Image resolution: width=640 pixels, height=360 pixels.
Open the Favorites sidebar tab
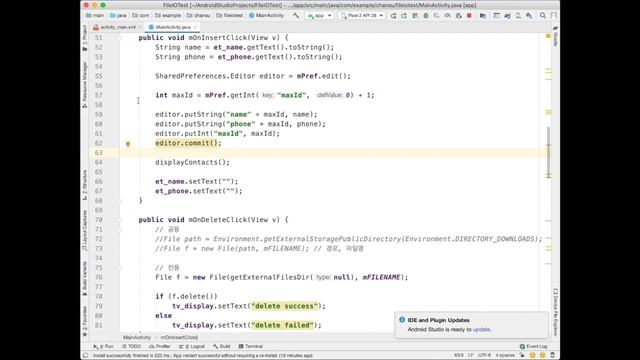click(x=85, y=321)
